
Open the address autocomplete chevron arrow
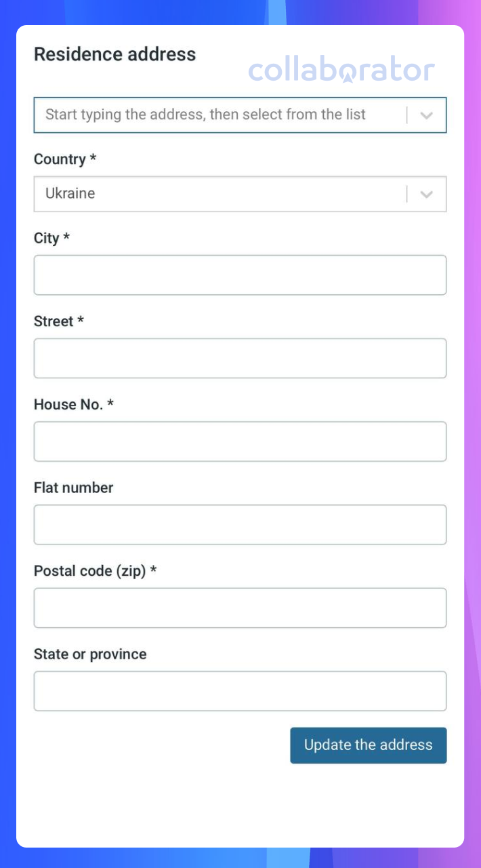[426, 115]
